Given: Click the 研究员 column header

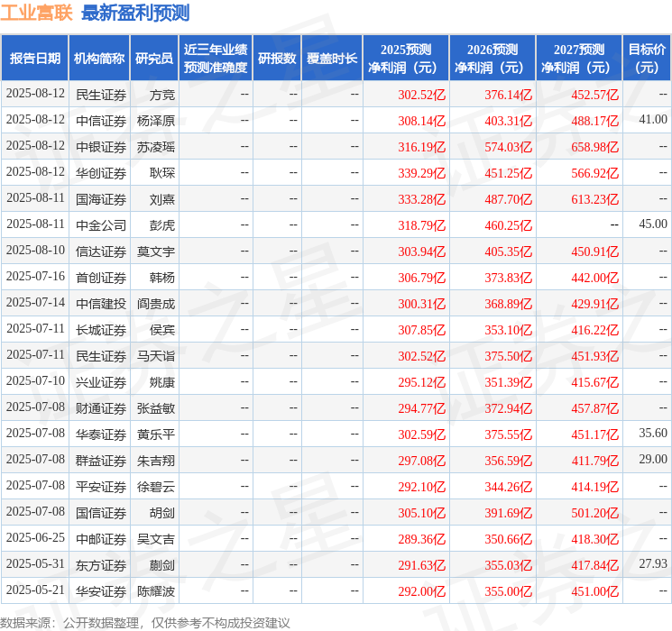Looking at the screenshot, I should tap(154, 59).
